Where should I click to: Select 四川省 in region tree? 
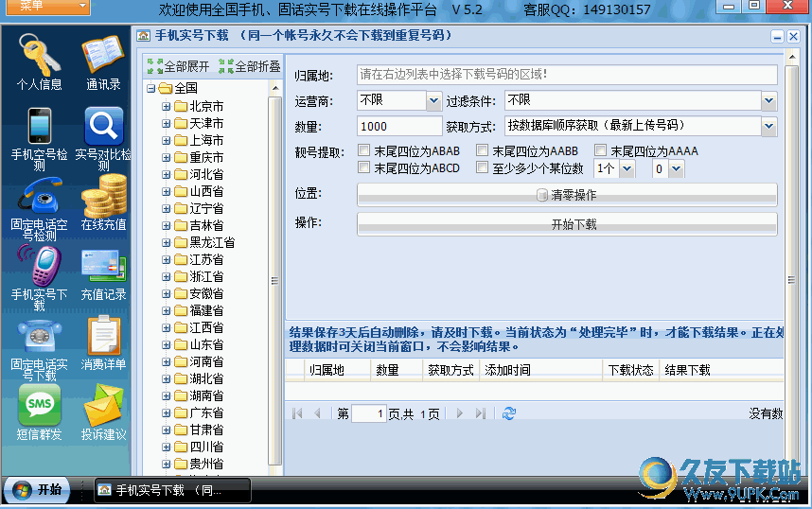pyautogui.click(x=206, y=447)
